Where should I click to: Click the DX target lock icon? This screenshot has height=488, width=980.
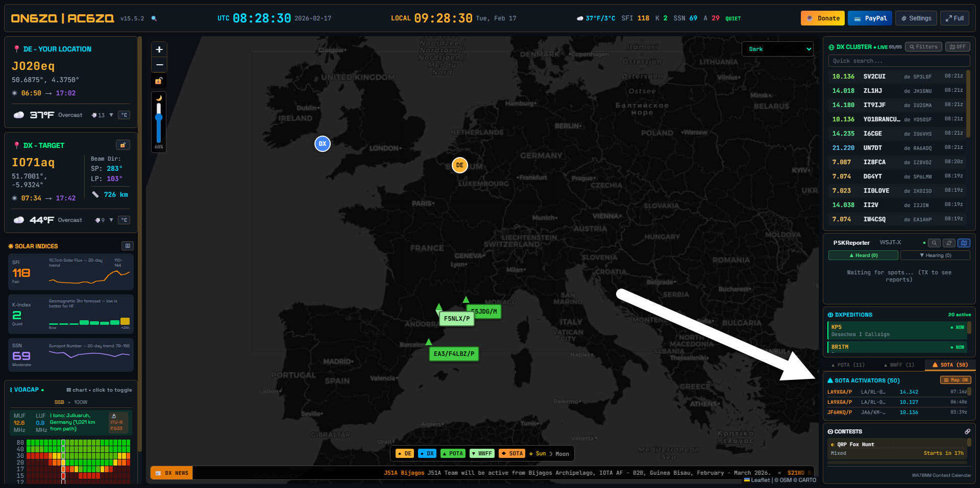(x=123, y=145)
